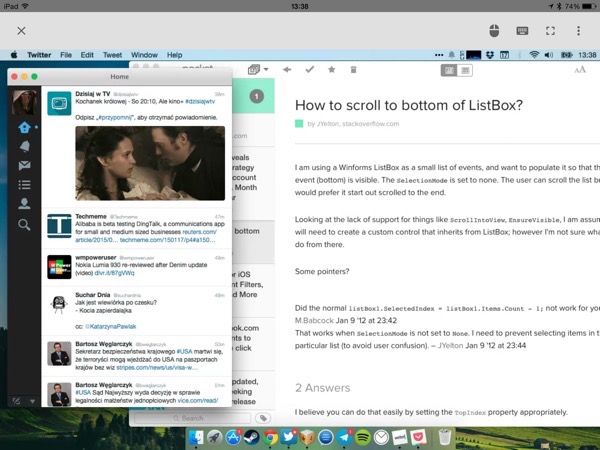600x450 pixels.
Task: Open Telegram from the Dock
Action: click(x=344, y=437)
